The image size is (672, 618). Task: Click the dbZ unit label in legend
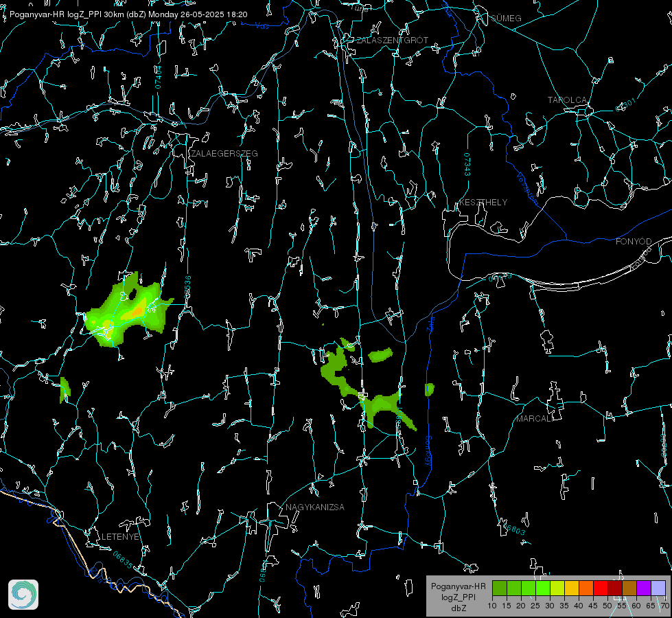point(459,608)
